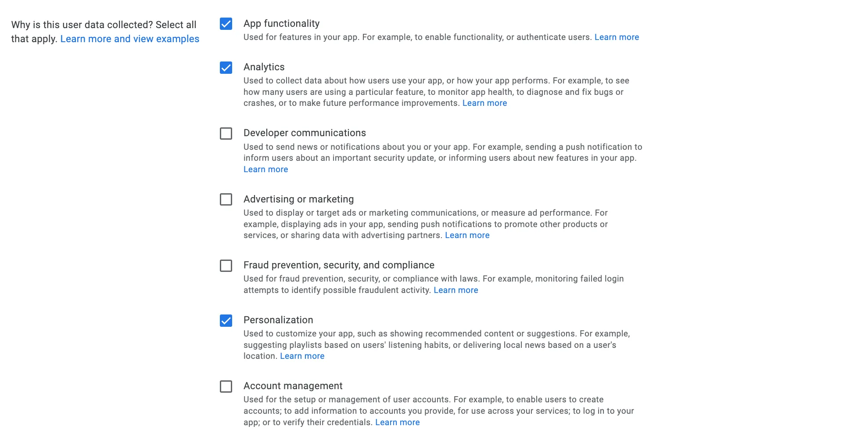Open Learn more for Account management
The image size is (868, 448).
coord(397,423)
